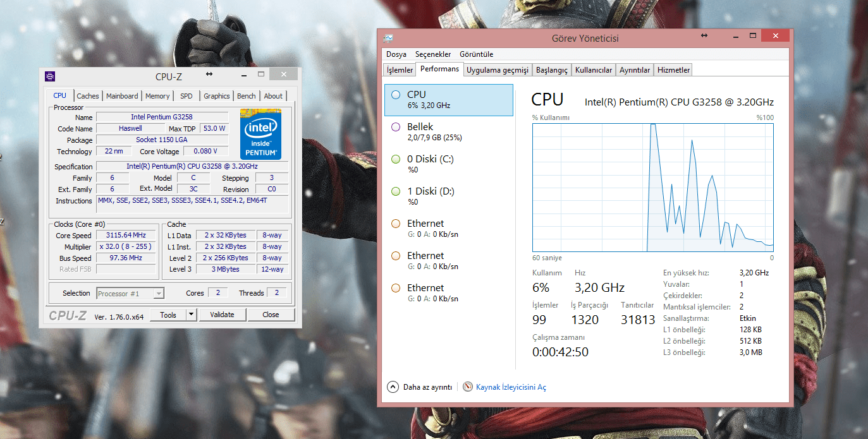Click the Tanıtıcılar value 31813
The image size is (868, 439).
click(x=638, y=320)
